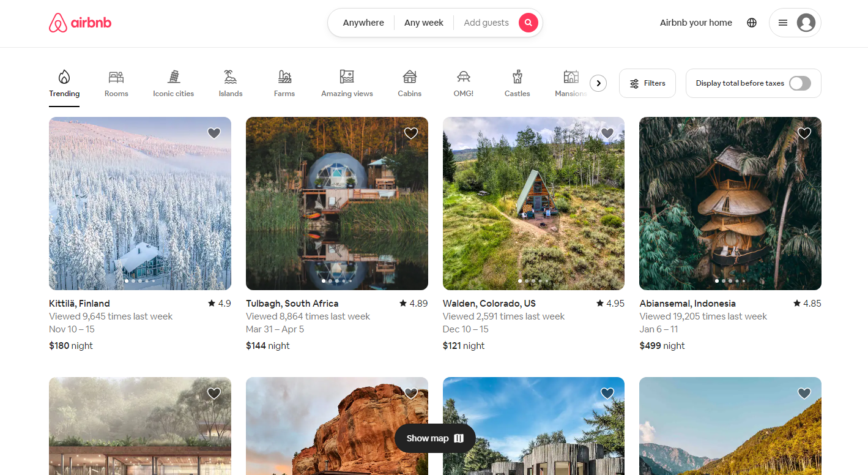
Task: Select the Amazing views icon
Action: 347,77
